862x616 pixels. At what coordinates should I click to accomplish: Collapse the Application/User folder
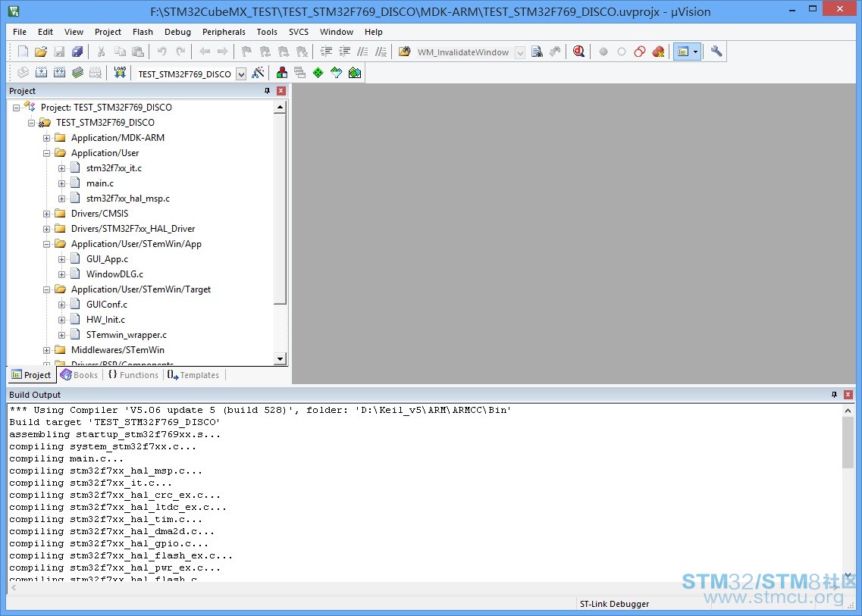click(x=47, y=153)
